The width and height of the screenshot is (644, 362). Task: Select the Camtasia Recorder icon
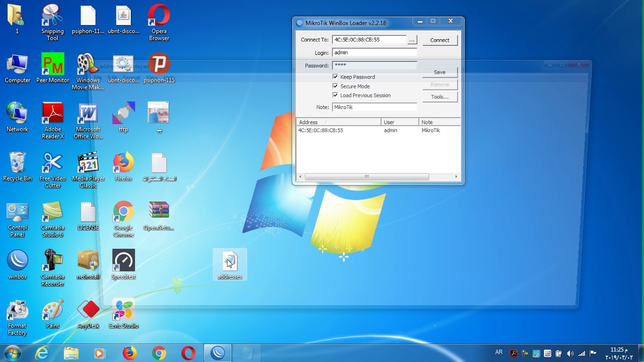[52, 268]
